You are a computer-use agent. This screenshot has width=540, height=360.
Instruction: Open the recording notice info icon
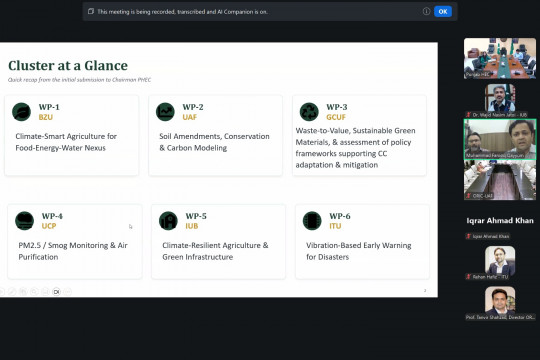tap(426, 12)
